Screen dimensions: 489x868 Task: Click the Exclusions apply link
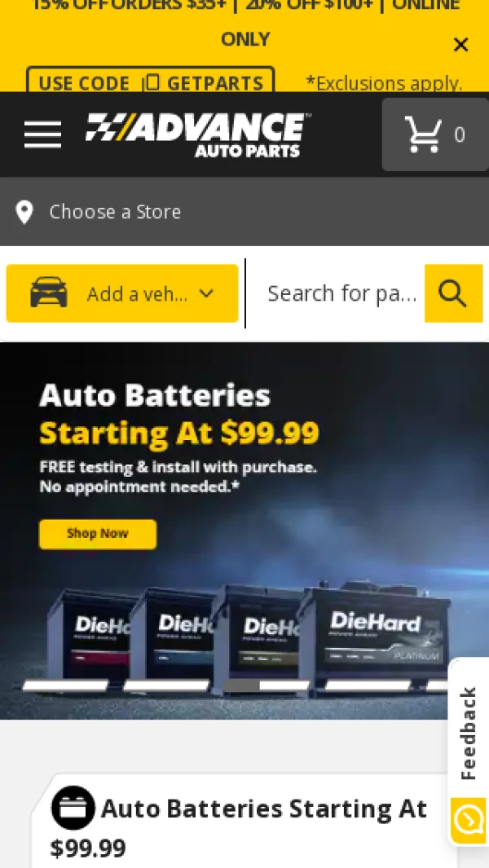(x=384, y=84)
